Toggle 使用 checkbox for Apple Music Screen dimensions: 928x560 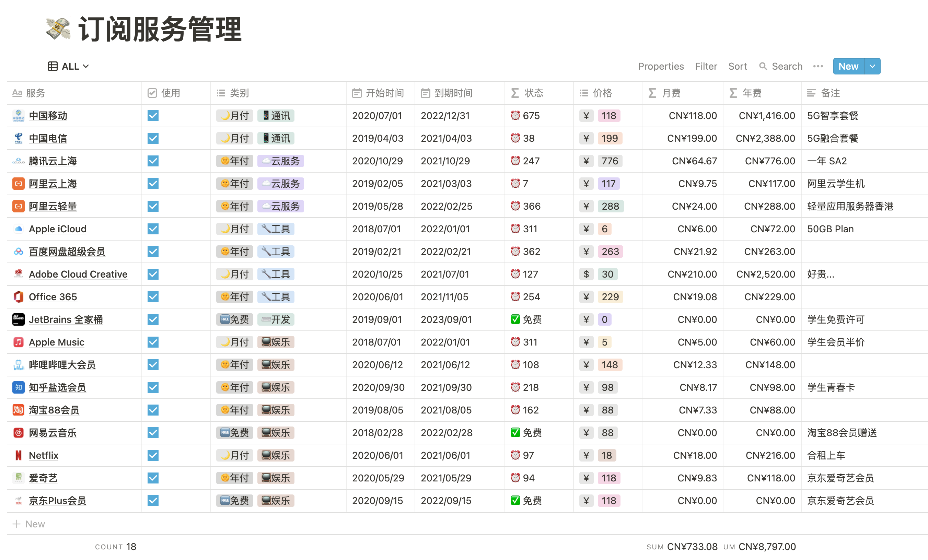(x=153, y=342)
